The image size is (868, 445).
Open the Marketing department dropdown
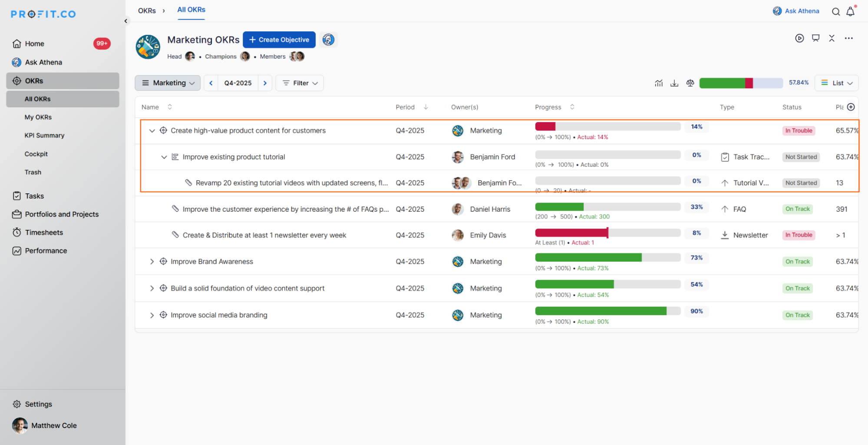point(168,83)
